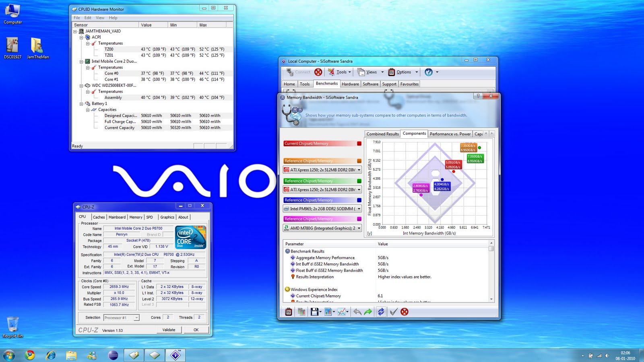Click the red cancel icon in Sandra's bottom toolbar
Screen dimensions: 644x362
pos(405,312)
